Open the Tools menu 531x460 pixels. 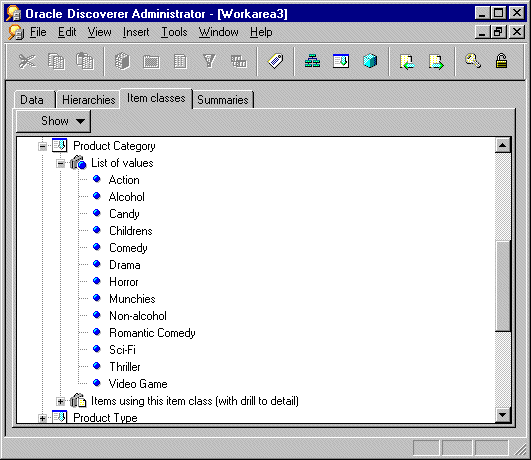pyautogui.click(x=174, y=32)
